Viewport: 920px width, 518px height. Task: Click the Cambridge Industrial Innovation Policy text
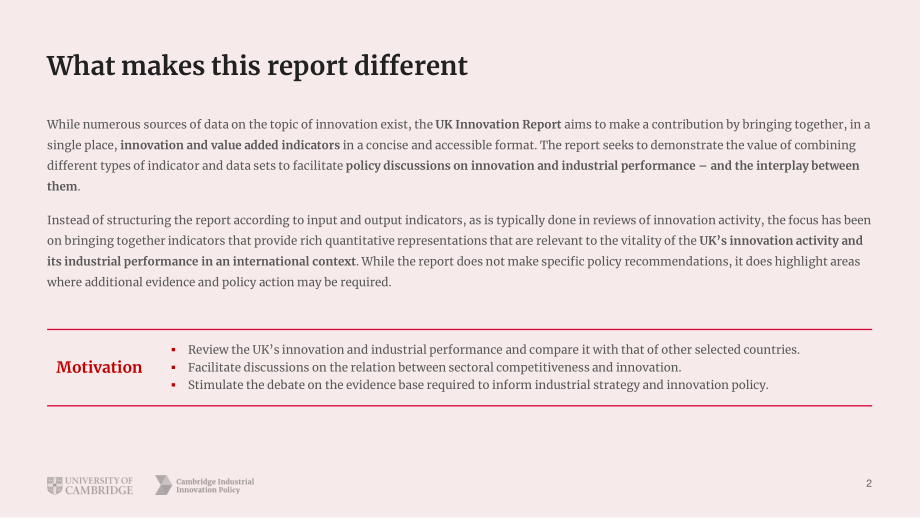(x=215, y=486)
